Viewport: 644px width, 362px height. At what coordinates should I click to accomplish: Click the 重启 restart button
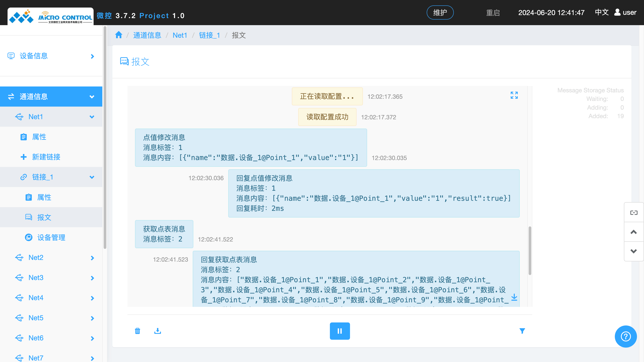click(493, 13)
